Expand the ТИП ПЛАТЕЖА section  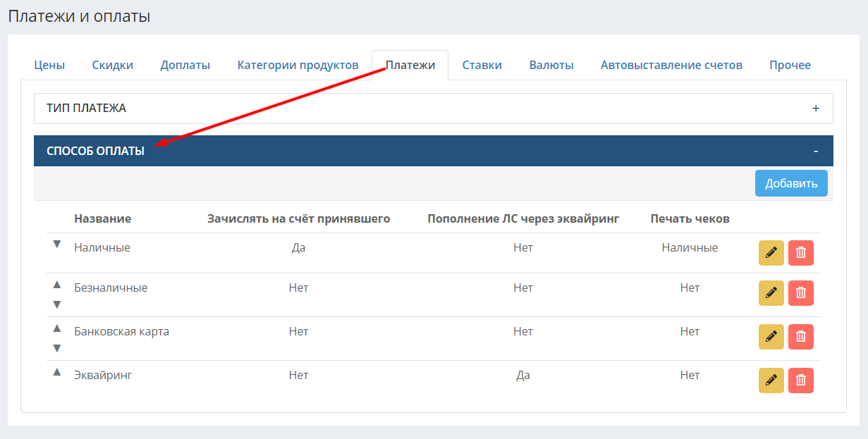coord(434,109)
